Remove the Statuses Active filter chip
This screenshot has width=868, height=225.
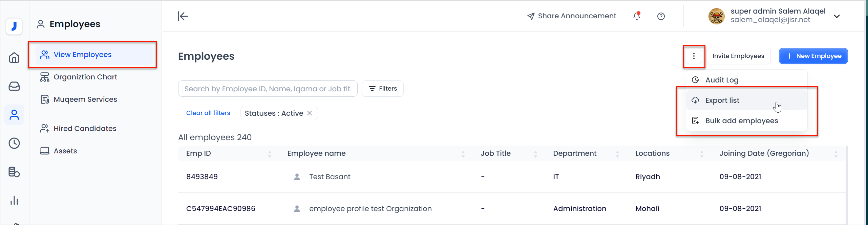pyautogui.click(x=310, y=113)
